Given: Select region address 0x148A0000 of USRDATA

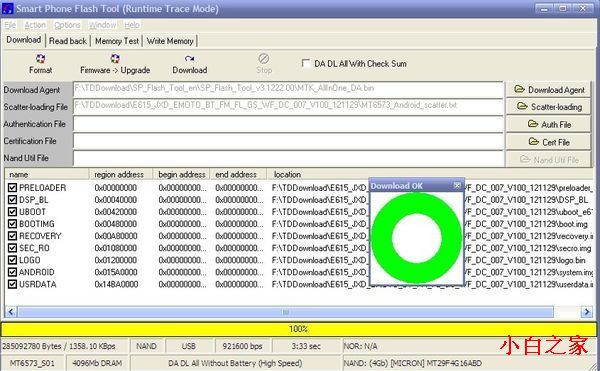Looking at the screenshot, I should (x=116, y=284).
